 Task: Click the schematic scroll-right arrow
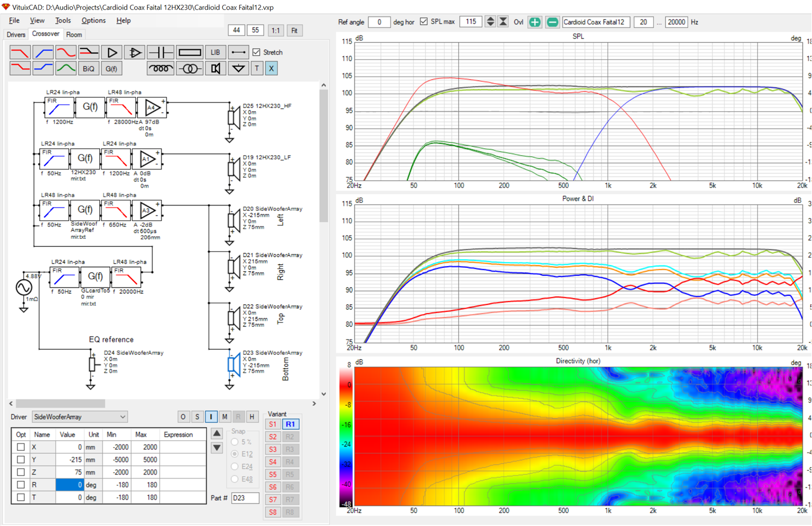(314, 403)
